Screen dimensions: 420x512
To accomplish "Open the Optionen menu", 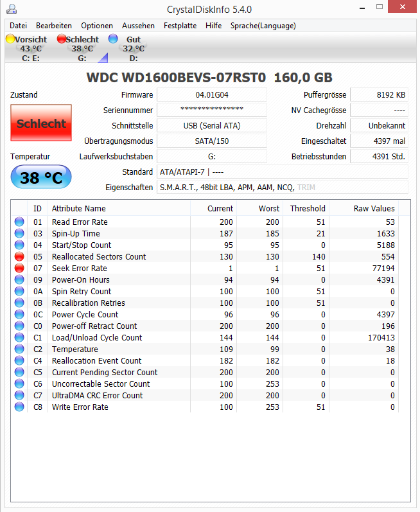I will coord(97,26).
